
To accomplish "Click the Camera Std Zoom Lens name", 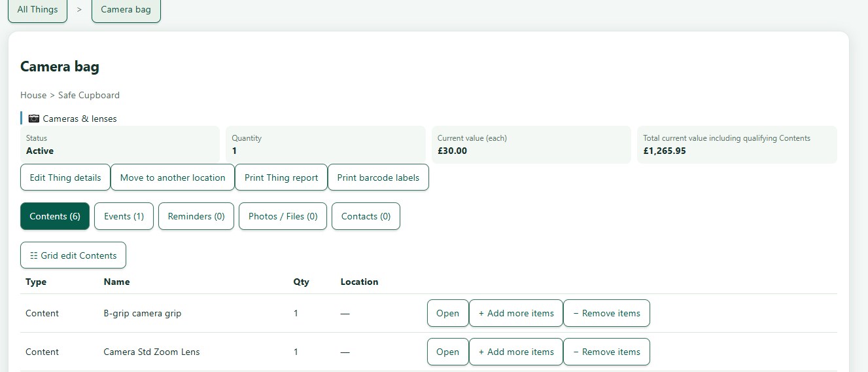I will point(152,352).
